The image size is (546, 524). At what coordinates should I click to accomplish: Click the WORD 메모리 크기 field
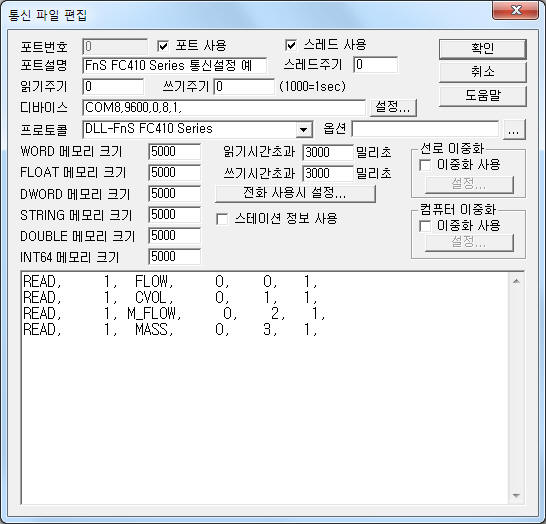174,151
